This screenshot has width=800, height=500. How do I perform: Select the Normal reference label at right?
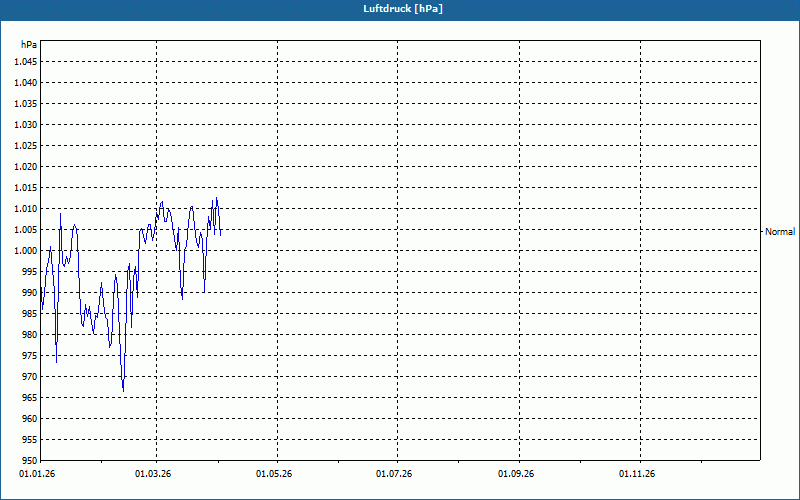tap(780, 232)
